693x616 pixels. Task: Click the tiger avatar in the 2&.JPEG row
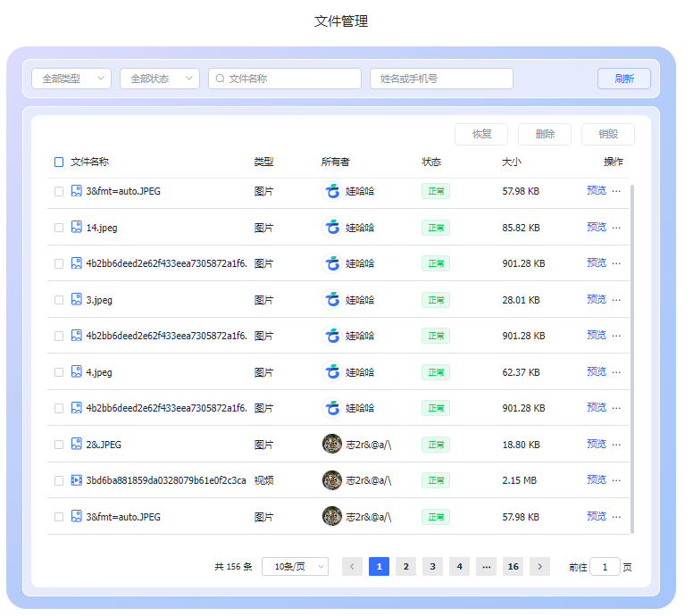click(332, 444)
